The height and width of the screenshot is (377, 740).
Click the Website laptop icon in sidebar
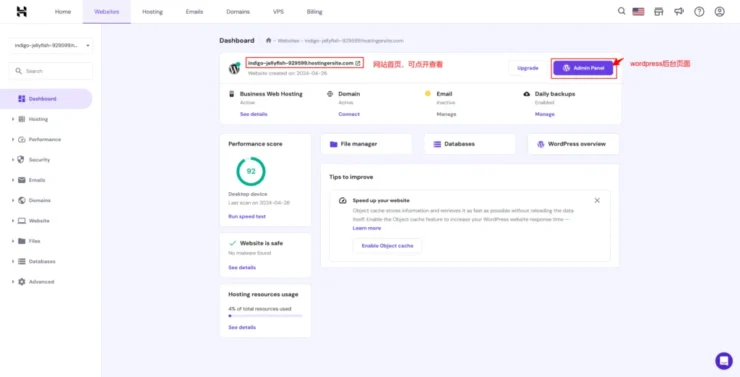click(22, 221)
